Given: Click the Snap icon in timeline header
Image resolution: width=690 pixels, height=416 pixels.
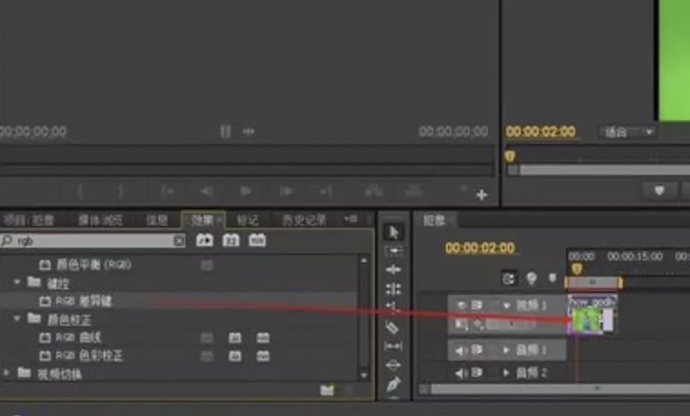Looking at the screenshot, I should [509, 279].
